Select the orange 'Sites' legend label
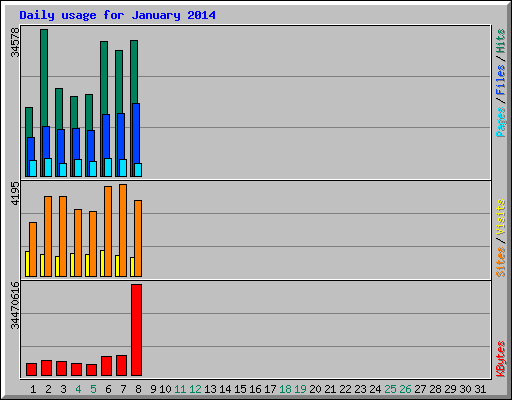 [x=501, y=262]
